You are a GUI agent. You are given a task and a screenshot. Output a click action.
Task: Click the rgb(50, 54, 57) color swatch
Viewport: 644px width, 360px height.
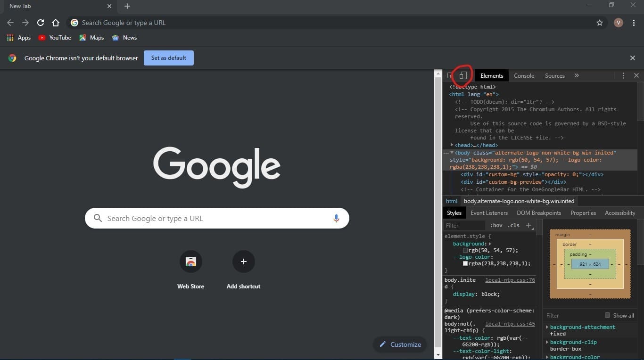point(465,250)
